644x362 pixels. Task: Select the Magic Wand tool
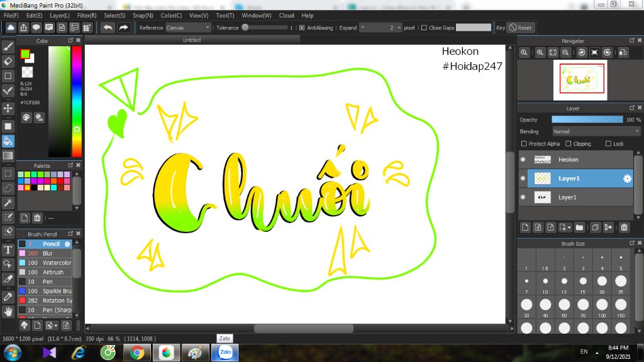8,202
